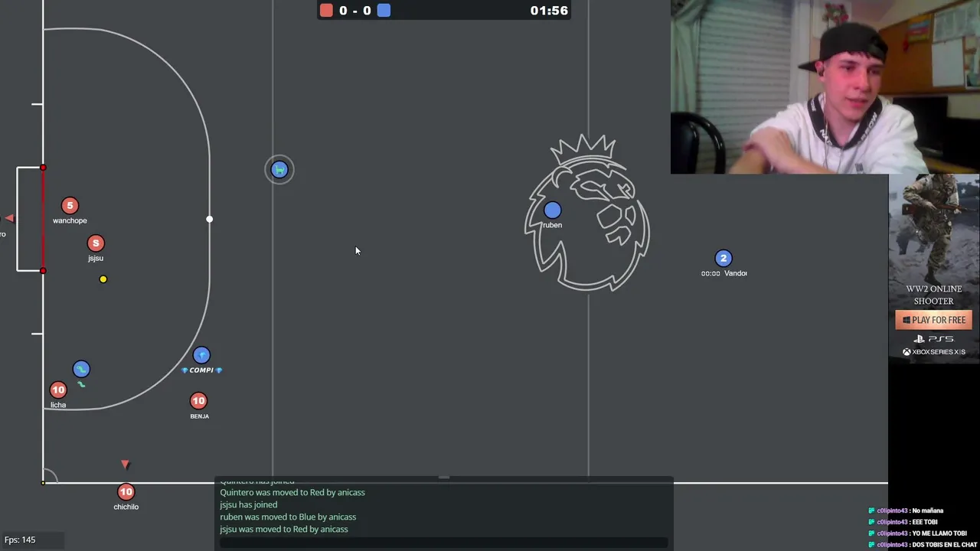Screen dimensions: 980x551
Task: Click stream chat message 'DOS TOBIS EN EL CHAT'
Action: point(945,545)
